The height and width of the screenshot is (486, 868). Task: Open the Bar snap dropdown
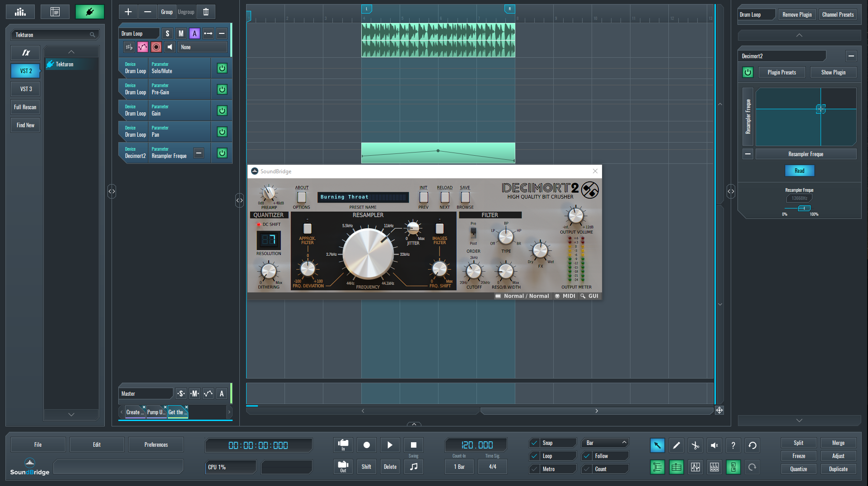[605, 443]
